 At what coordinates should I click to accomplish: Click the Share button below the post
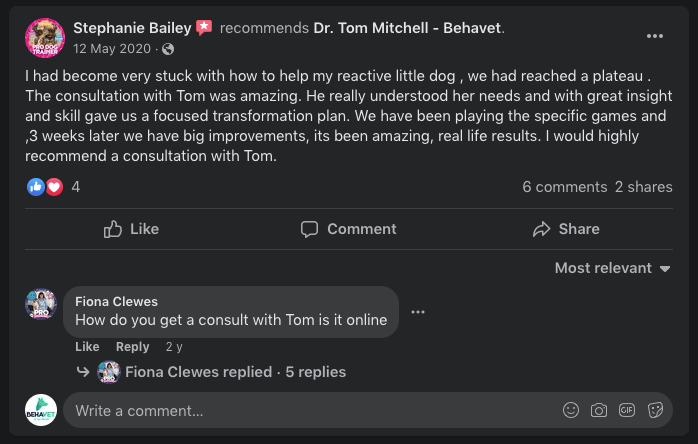click(566, 229)
